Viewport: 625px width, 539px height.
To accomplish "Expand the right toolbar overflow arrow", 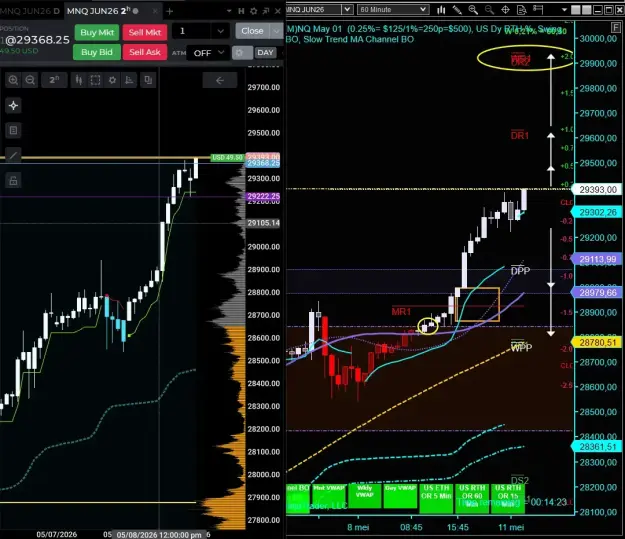I will pyautogui.click(x=564, y=10).
